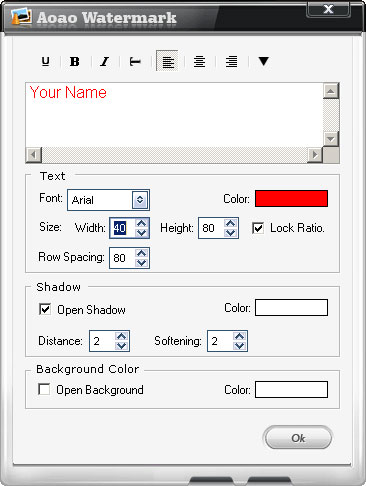Click the Aoao Watermark app logo

point(21,17)
